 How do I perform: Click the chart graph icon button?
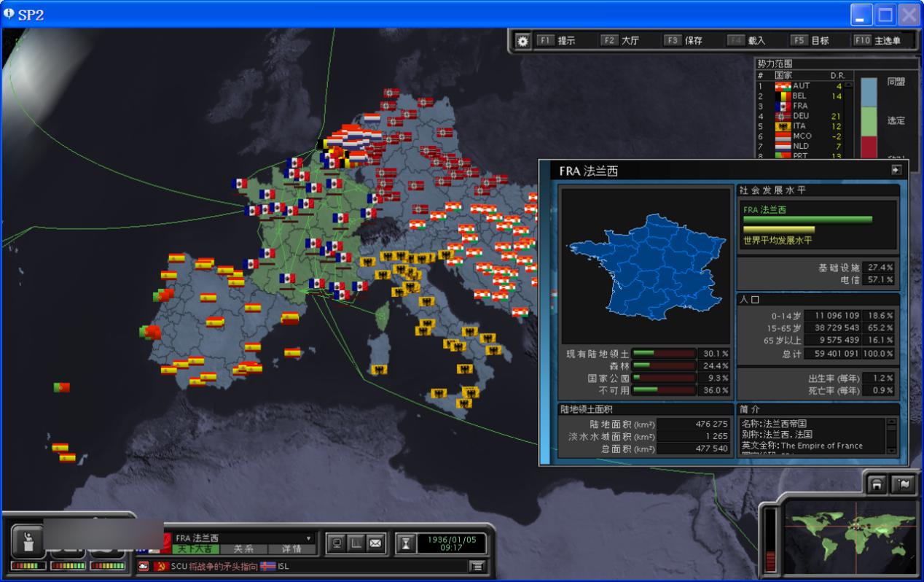point(356,543)
